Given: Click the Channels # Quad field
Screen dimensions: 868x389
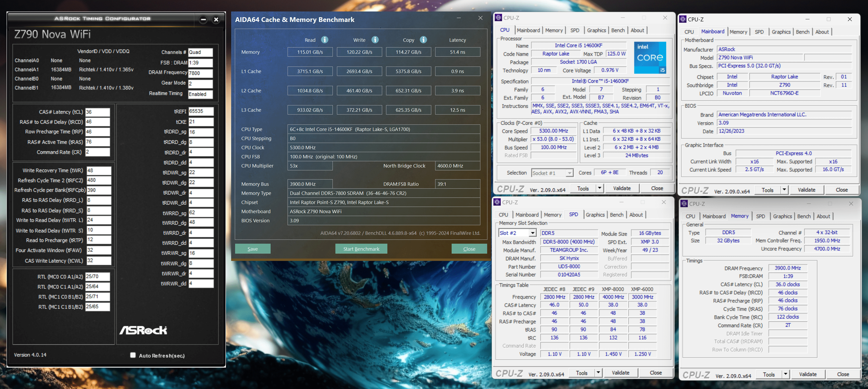Looking at the screenshot, I should [x=201, y=52].
